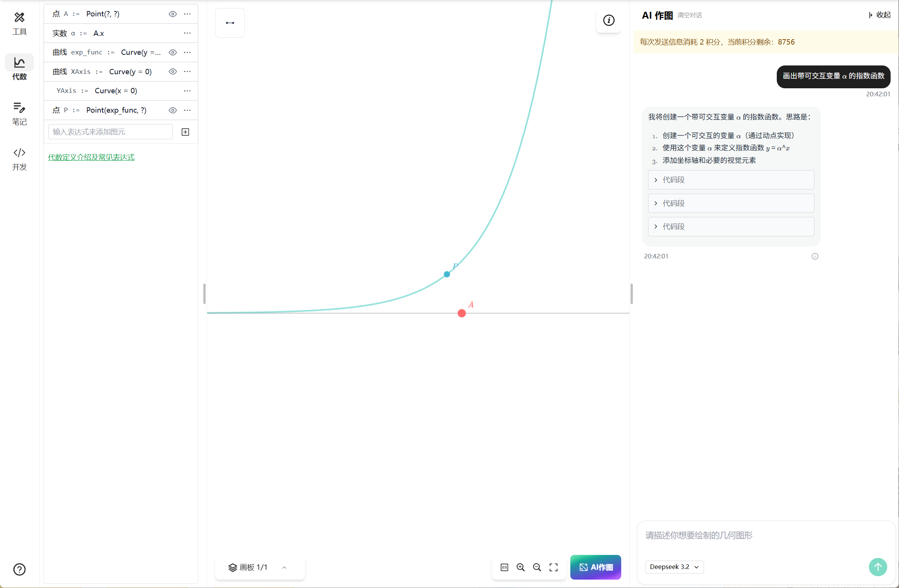Open the Deepseek 3.2 model dropdown

click(x=674, y=567)
